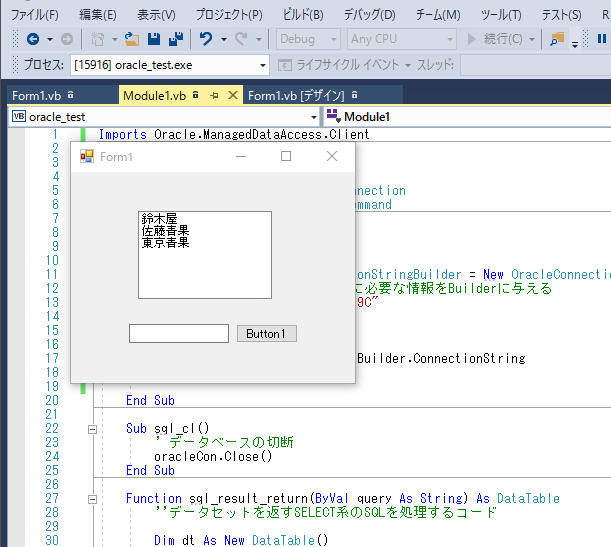Click the Save icon in toolbar
This screenshot has height=547, width=611.
point(154,39)
